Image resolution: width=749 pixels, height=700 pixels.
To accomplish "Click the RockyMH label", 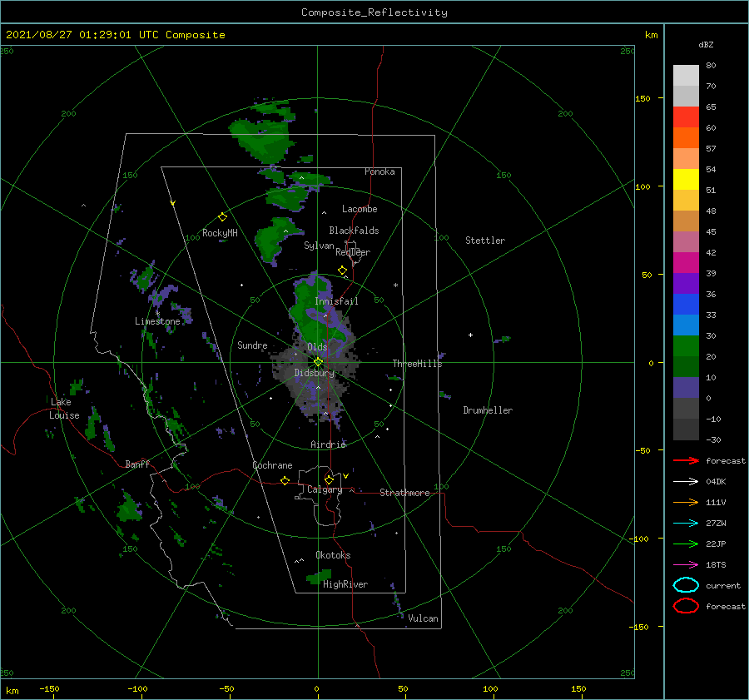I will pos(220,233).
